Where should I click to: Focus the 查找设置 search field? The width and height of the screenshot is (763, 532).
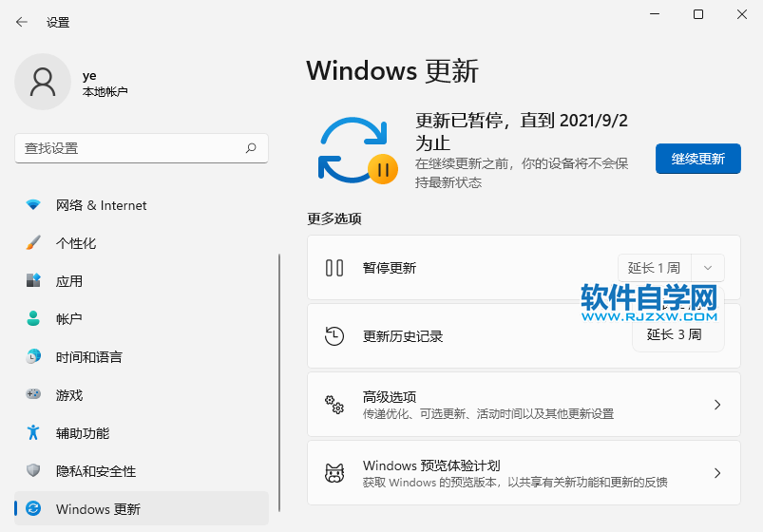pos(142,148)
